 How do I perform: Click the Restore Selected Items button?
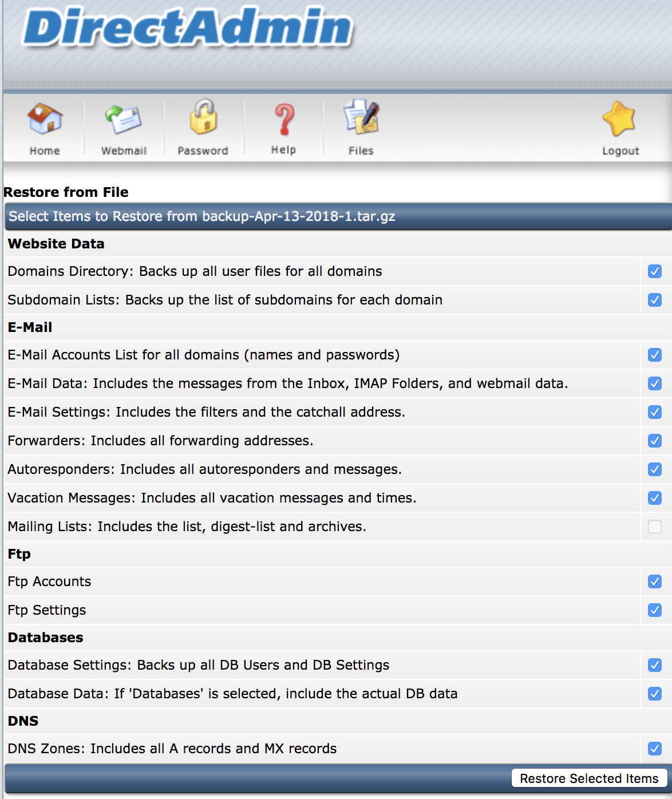589,778
